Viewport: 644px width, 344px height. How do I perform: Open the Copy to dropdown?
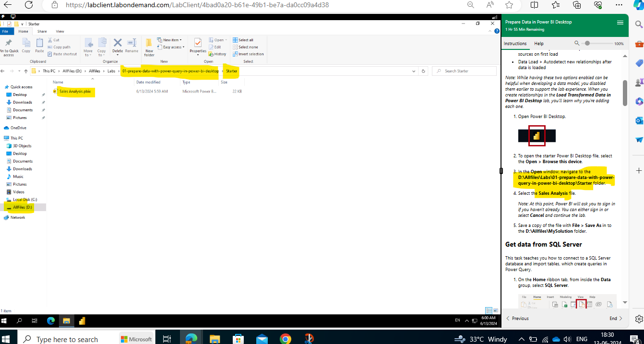coord(102,47)
